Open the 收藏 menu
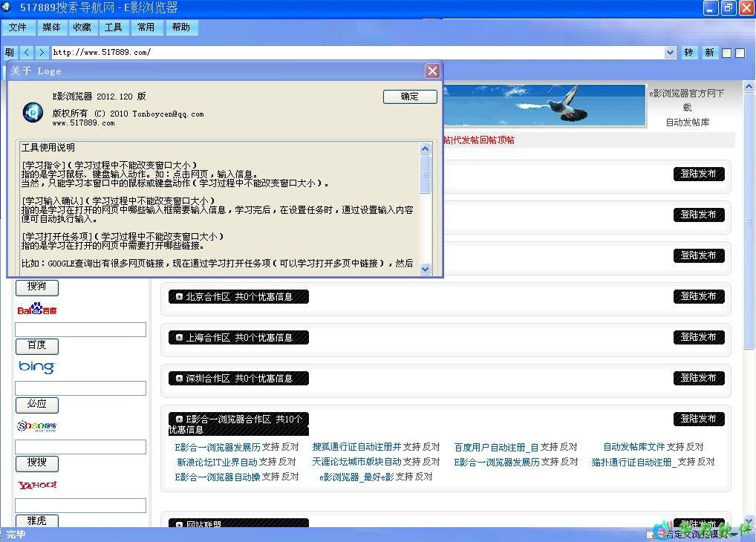 coord(82,27)
